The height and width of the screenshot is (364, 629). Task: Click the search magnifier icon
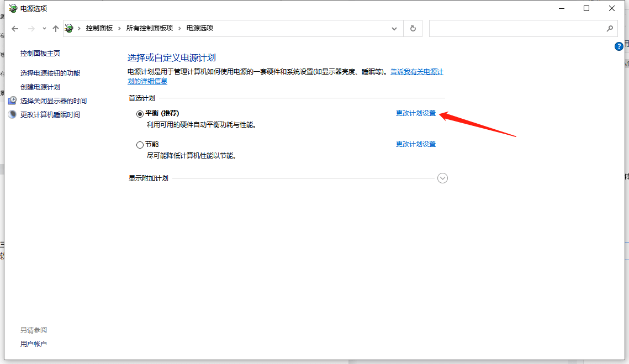(610, 28)
